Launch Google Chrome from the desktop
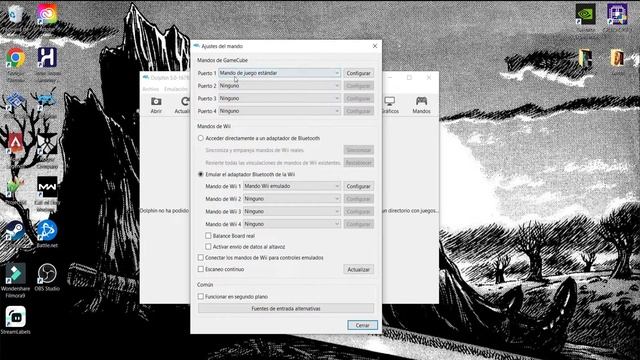 [x=16, y=58]
